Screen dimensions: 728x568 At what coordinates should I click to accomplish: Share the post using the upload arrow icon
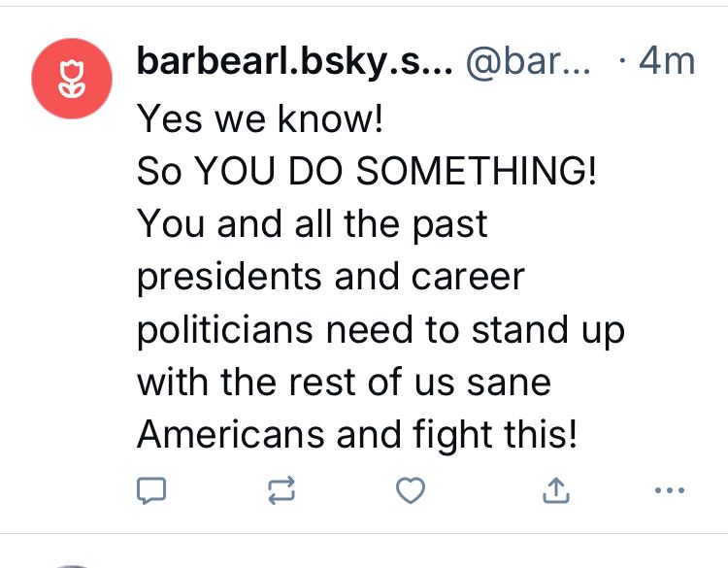point(556,490)
